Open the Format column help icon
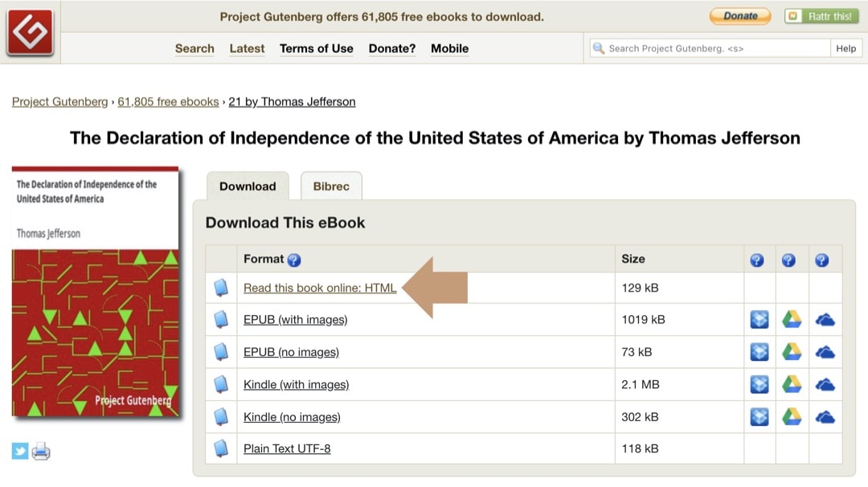Viewport: 868px width, 487px height. [x=294, y=260]
